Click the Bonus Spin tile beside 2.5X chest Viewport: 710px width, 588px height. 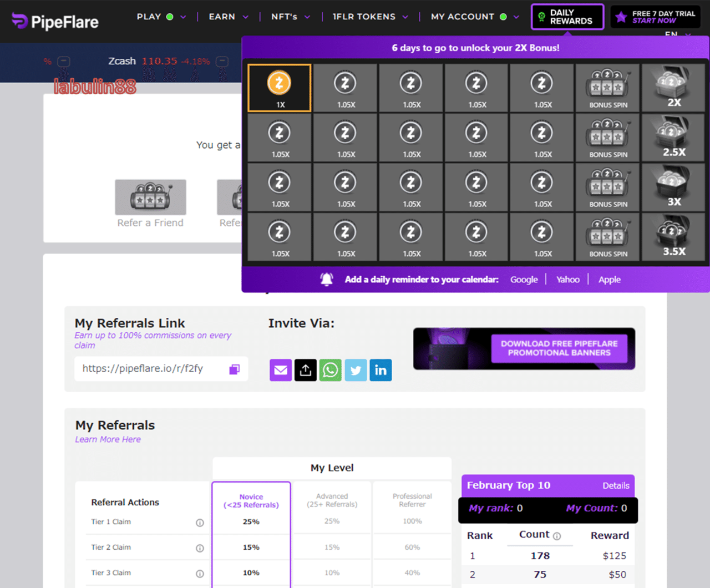[x=608, y=138]
